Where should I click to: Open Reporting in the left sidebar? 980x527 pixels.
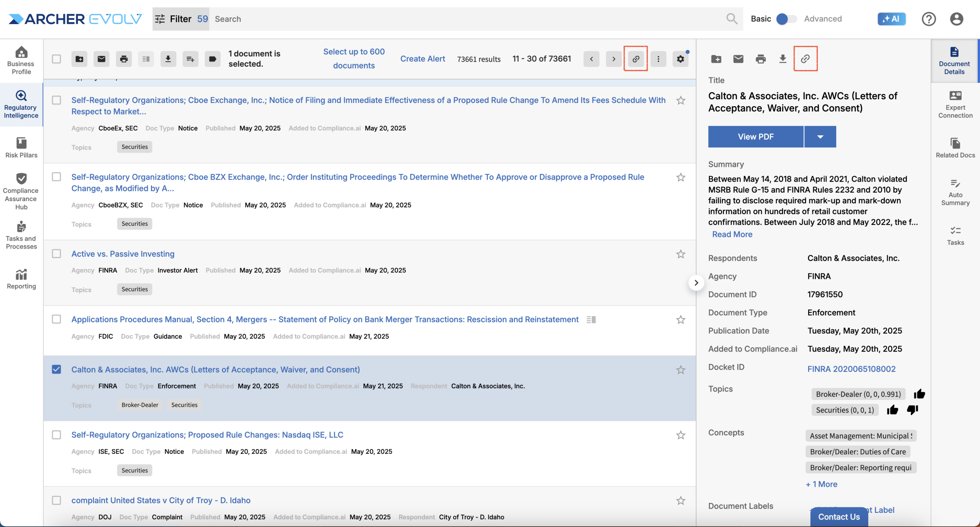point(21,278)
